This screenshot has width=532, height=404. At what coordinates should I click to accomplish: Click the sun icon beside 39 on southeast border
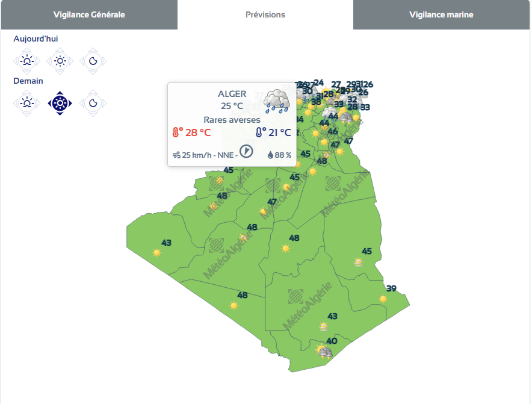click(x=383, y=299)
